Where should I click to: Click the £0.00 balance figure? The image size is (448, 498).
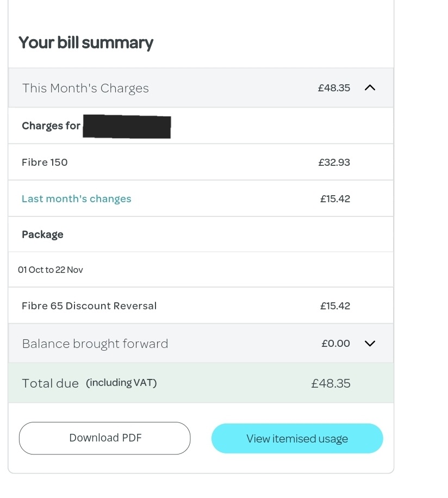335,343
